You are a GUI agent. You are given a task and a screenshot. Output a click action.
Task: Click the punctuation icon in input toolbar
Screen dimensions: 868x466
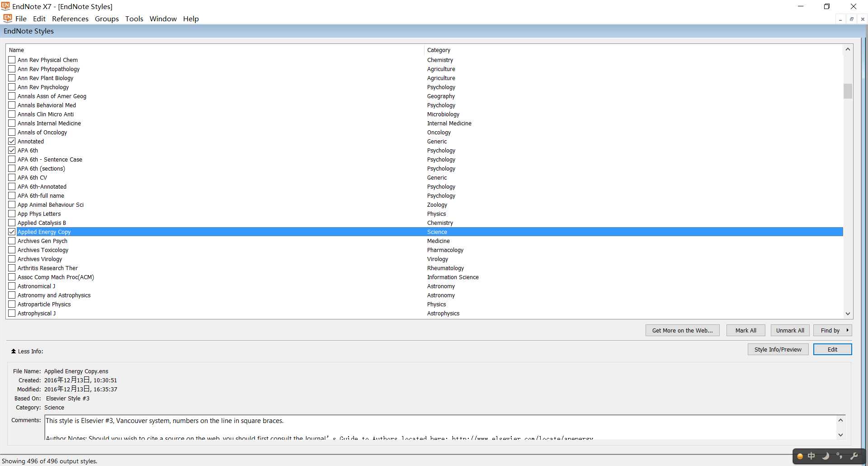(840, 456)
